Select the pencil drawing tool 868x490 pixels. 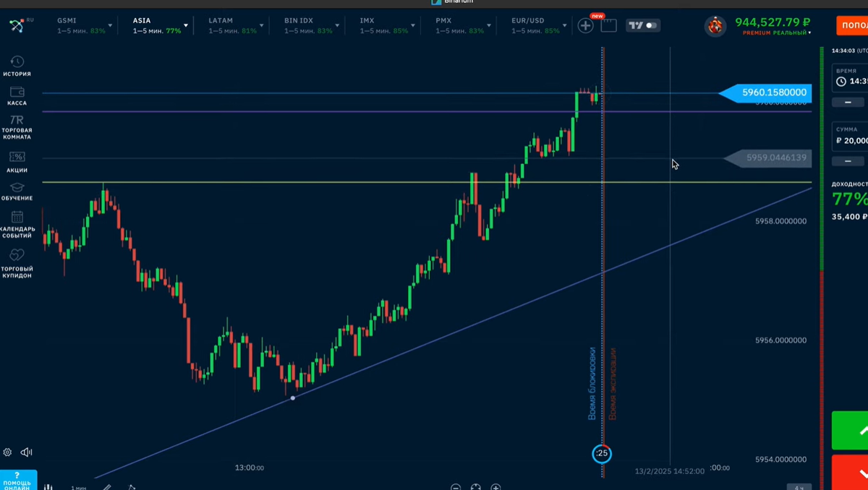click(106, 487)
